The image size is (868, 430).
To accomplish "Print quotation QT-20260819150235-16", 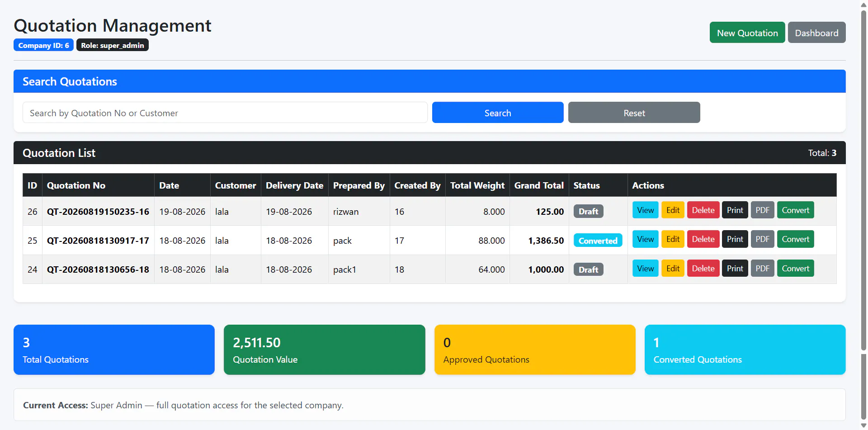I will (x=735, y=210).
